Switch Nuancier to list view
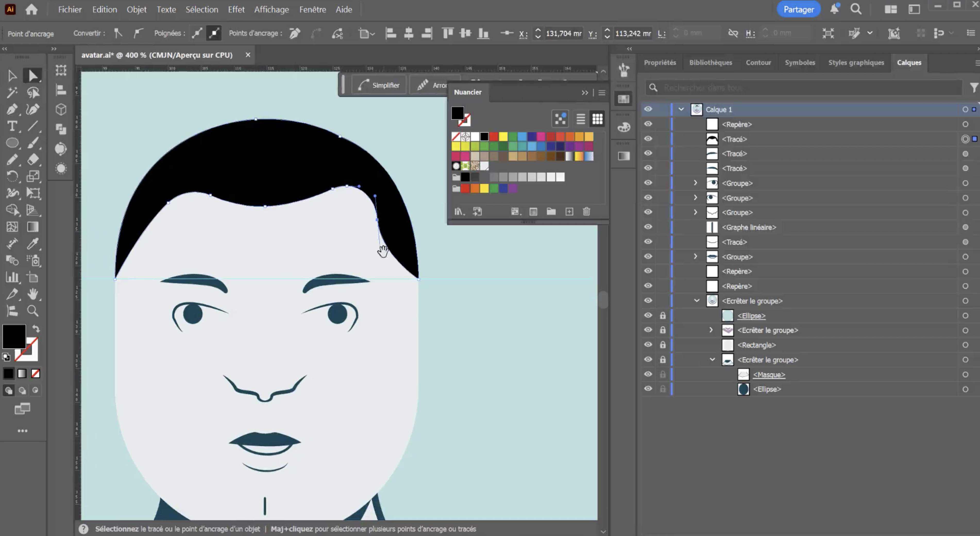The height and width of the screenshot is (536, 980). tap(580, 119)
